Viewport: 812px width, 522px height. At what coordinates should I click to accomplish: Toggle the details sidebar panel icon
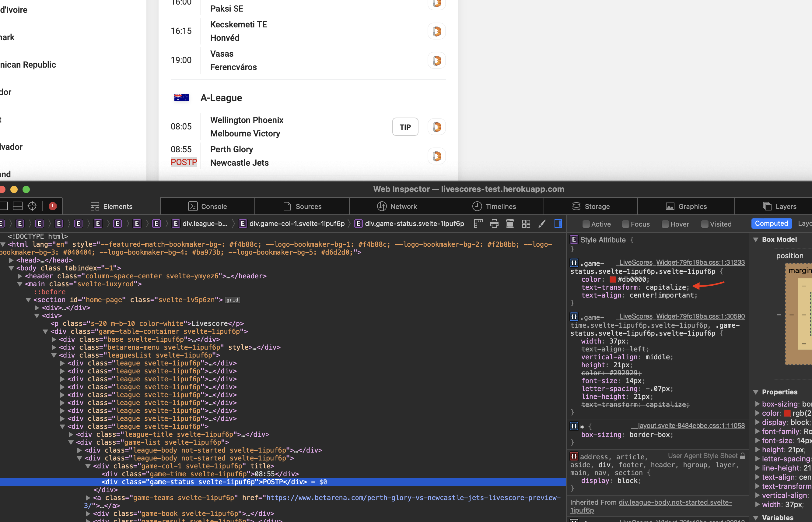click(x=558, y=223)
